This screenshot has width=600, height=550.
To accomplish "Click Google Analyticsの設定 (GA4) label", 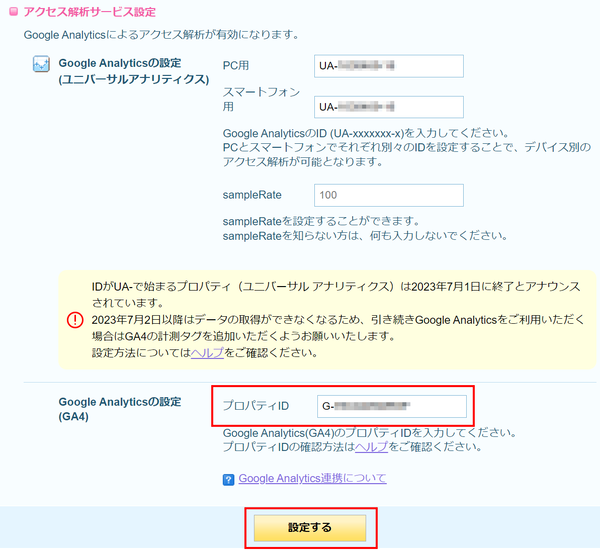I will coord(119,409).
